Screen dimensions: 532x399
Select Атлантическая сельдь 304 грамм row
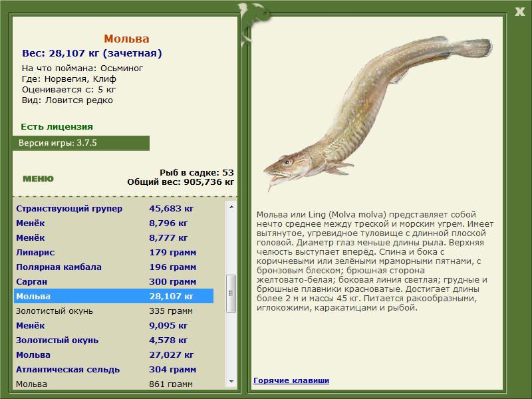tap(114, 369)
